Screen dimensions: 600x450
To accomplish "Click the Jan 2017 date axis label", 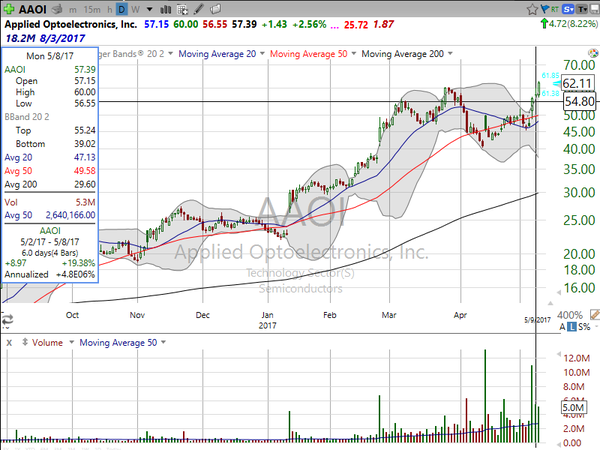I will (x=267, y=320).
